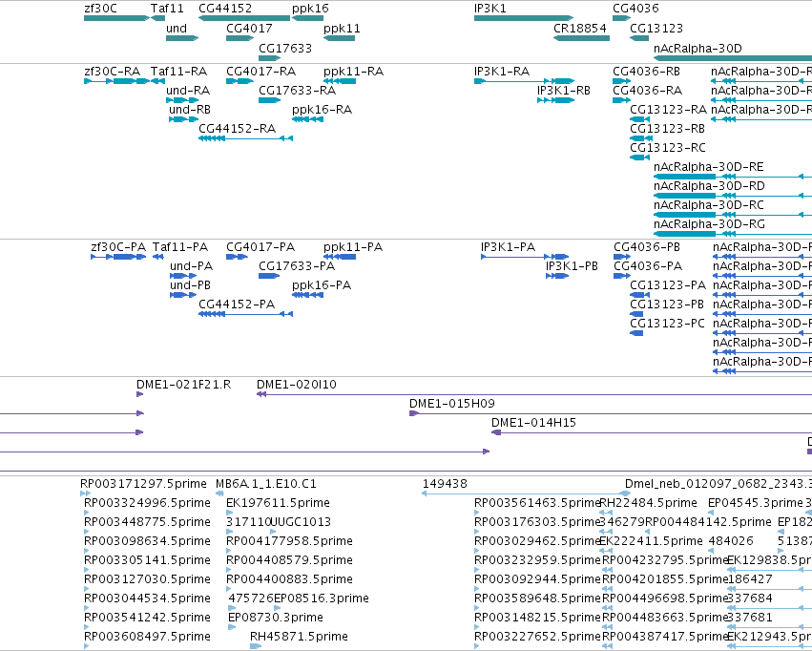Click the Taf11 gene label
This screenshot has width=812, height=651.
[167, 9]
